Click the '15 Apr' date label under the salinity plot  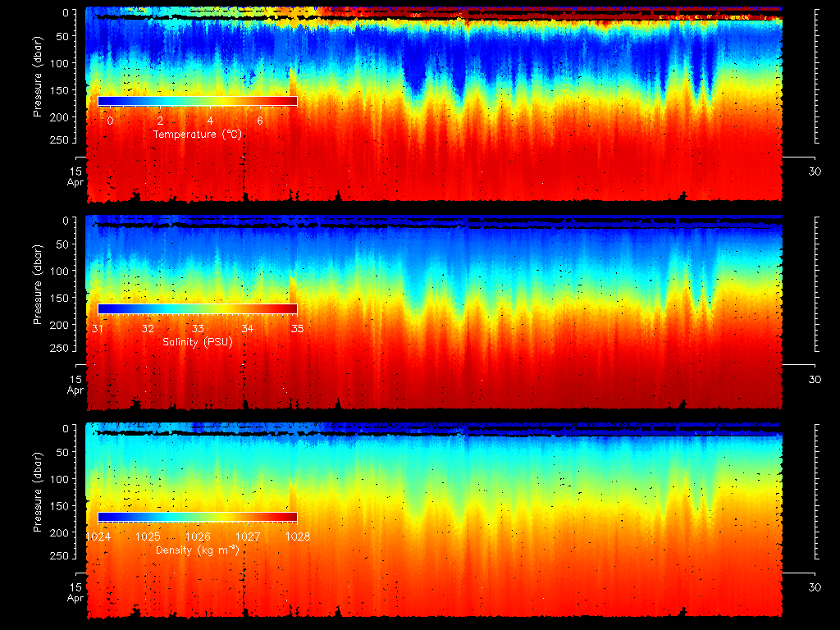click(75, 385)
